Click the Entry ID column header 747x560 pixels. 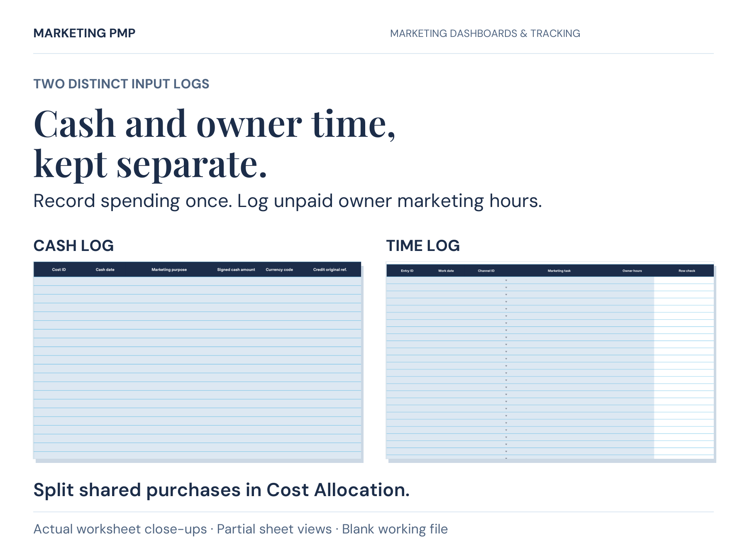pos(407,271)
